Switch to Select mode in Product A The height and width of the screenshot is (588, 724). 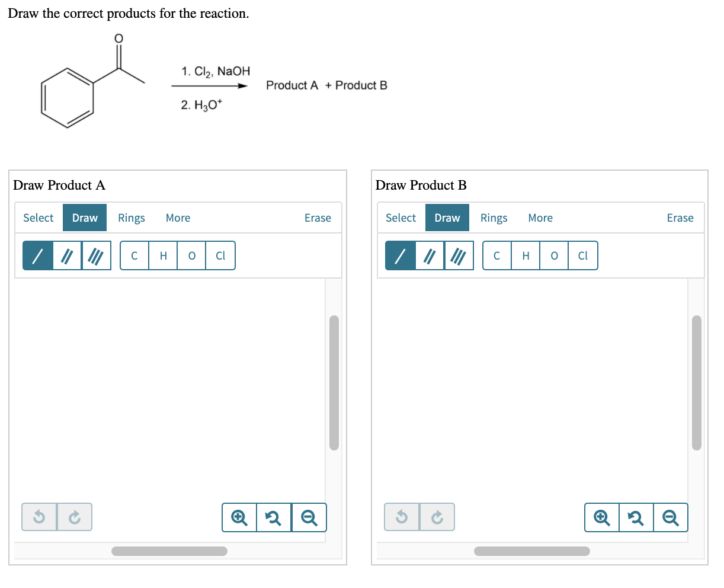pyautogui.click(x=39, y=218)
